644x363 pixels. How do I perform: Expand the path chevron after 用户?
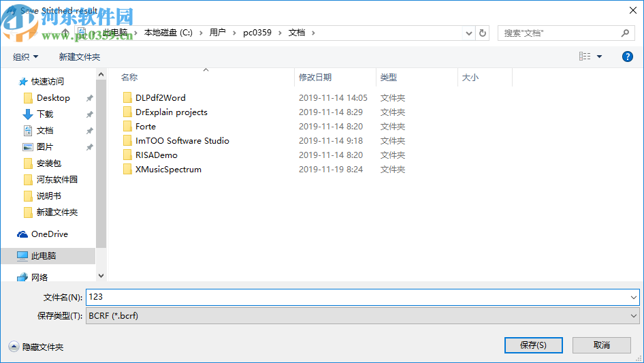[x=234, y=33]
